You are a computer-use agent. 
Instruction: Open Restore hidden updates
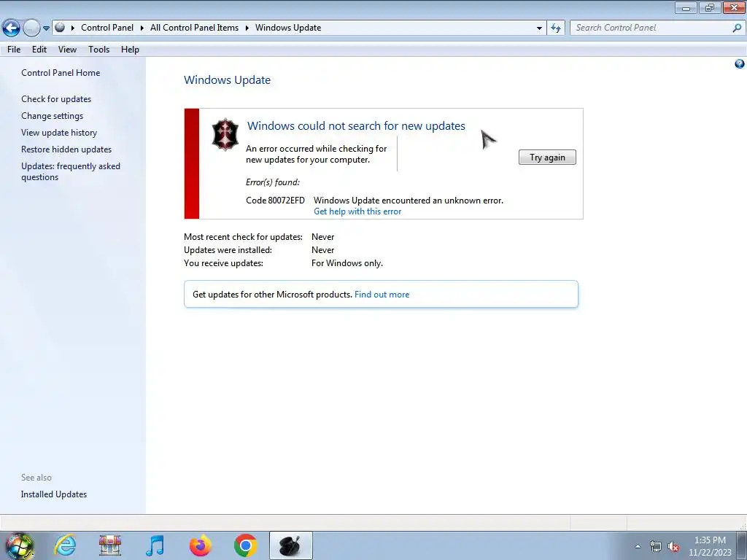point(66,149)
